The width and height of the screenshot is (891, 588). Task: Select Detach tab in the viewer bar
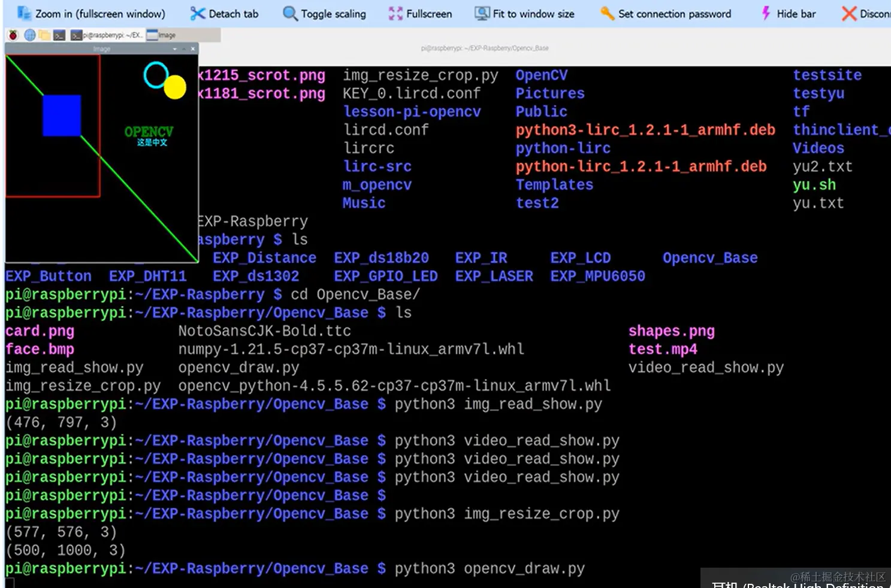[224, 13]
